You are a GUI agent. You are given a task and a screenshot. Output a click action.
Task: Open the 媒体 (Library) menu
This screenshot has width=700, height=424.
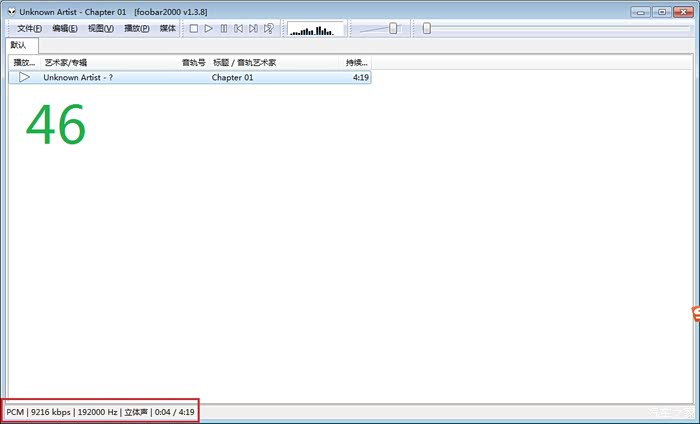point(168,28)
